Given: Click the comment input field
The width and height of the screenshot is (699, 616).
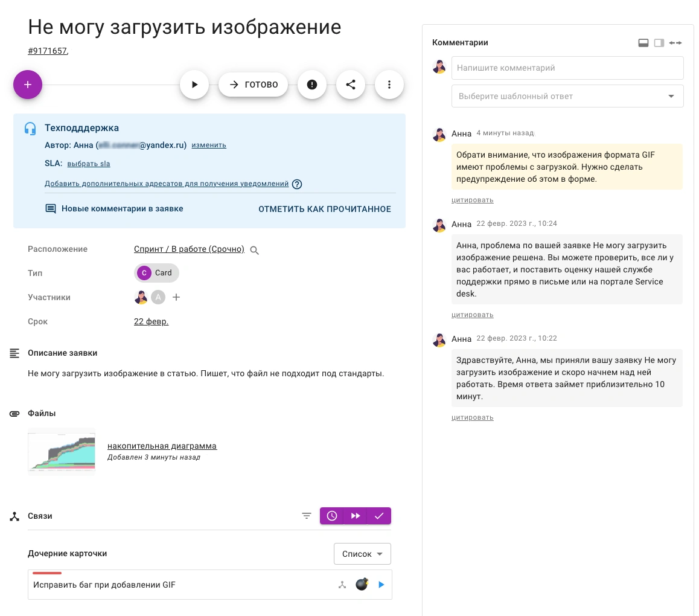Looking at the screenshot, I should pyautogui.click(x=567, y=68).
